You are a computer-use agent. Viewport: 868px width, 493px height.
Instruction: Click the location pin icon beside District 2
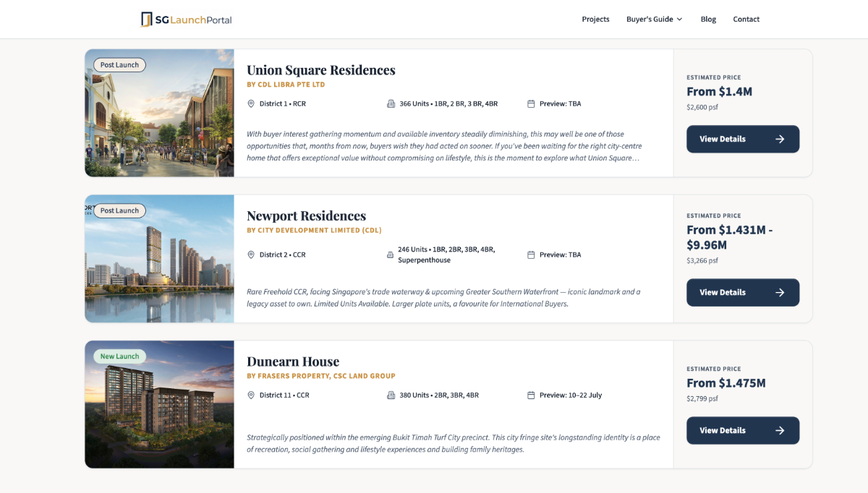click(x=251, y=255)
